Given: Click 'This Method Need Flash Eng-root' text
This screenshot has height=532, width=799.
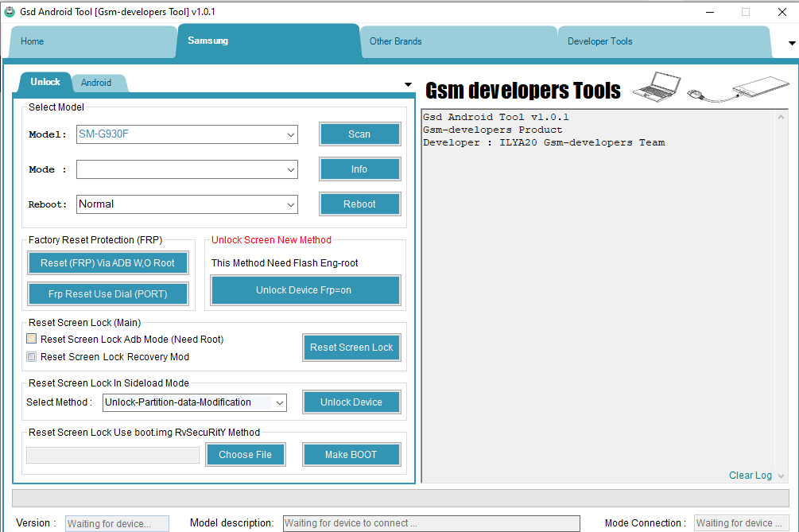Looking at the screenshot, I should click(x=285, y=263).
